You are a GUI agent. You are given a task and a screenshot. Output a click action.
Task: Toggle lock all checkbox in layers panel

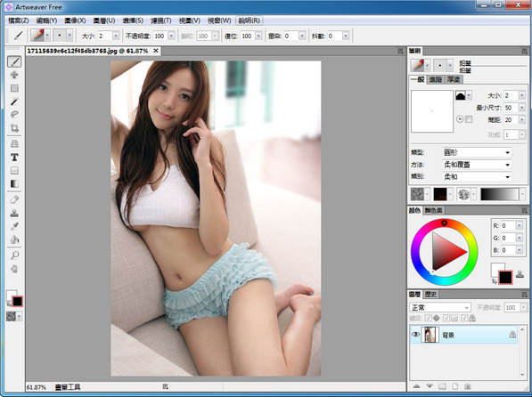tap(464, 318)
